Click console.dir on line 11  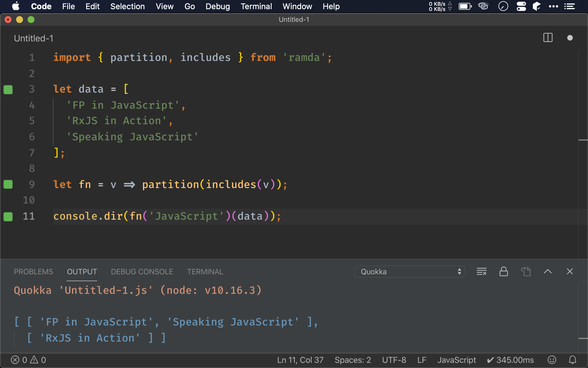(88, 216)
